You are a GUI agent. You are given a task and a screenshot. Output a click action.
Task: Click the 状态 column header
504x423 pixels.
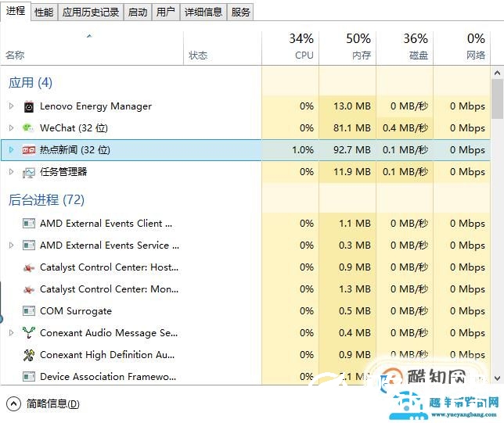pyautogui.click(x=222, y=48)
